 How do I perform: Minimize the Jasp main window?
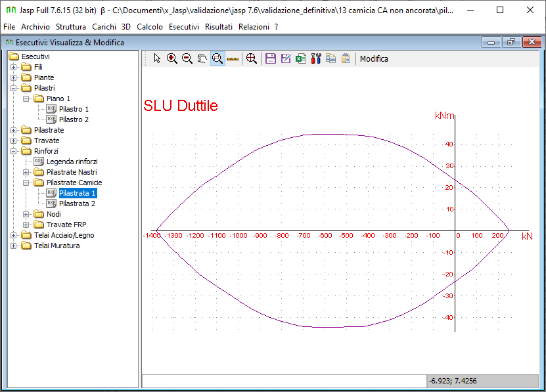coord(470,10)
